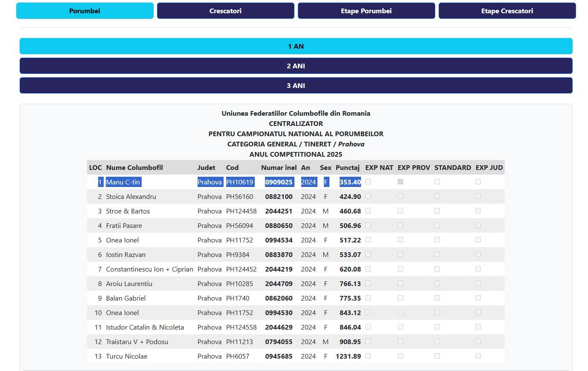The height and width of the screenshot is (371, 588).
Task: Enable EXP JUD for Traistaru V + Podosu
Action: (478, 342)
